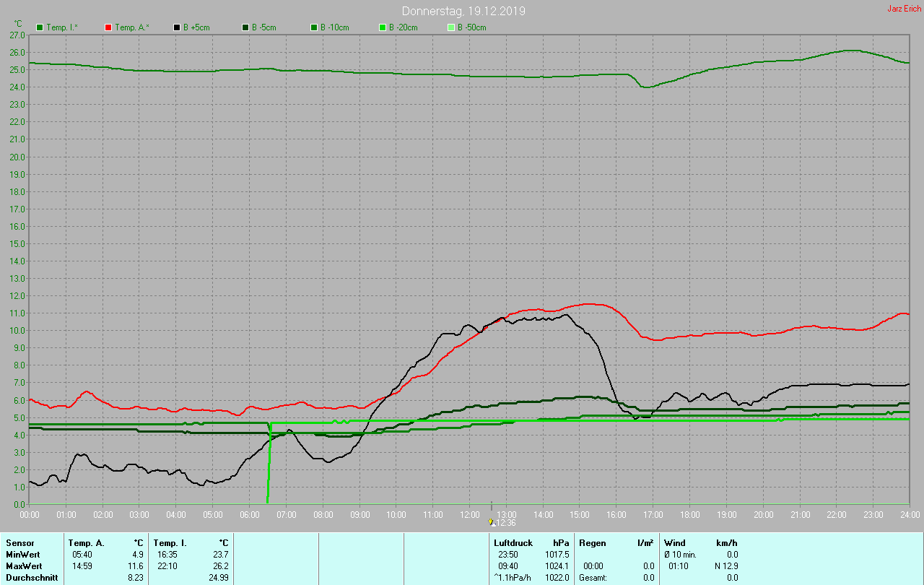Click the "Sensor" table header

click(x=20, y=543)
